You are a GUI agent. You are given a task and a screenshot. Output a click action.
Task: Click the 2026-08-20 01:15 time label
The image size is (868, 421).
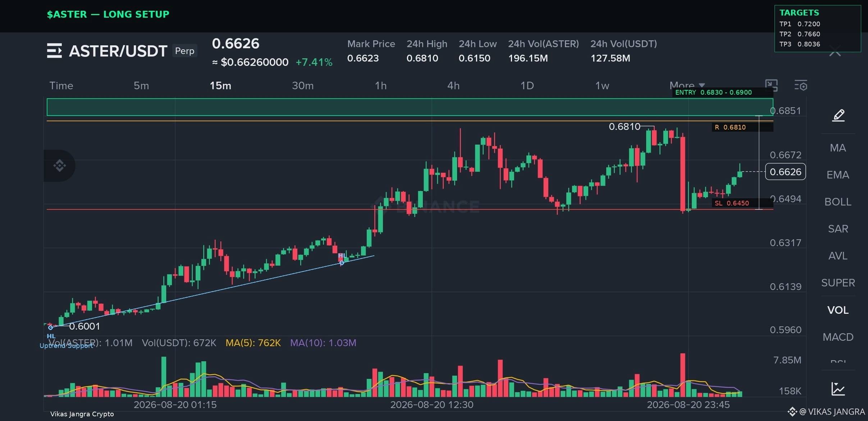point(175,405)
